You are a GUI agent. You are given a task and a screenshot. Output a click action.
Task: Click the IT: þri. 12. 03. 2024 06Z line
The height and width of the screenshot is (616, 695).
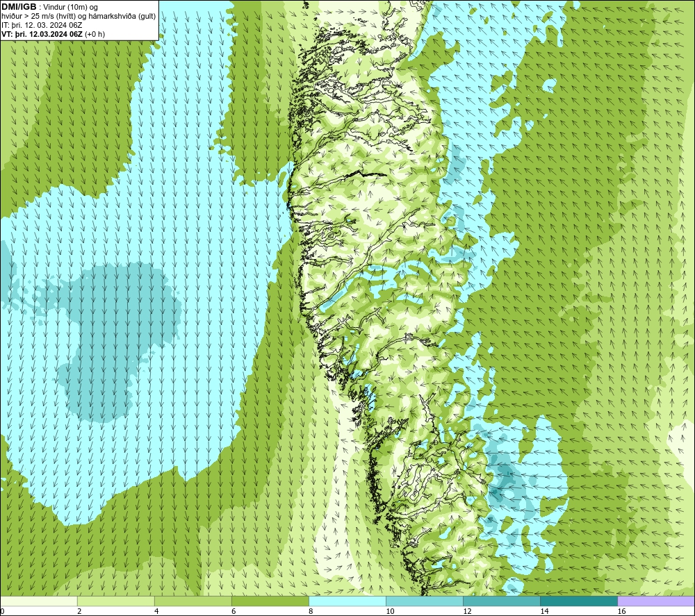pos(42,25)
